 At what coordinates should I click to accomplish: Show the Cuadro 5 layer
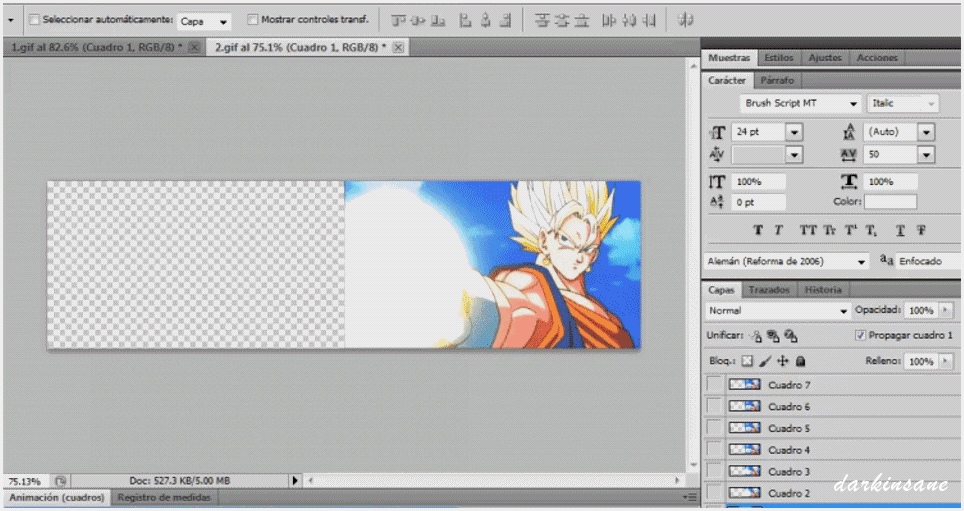(714, 427)
